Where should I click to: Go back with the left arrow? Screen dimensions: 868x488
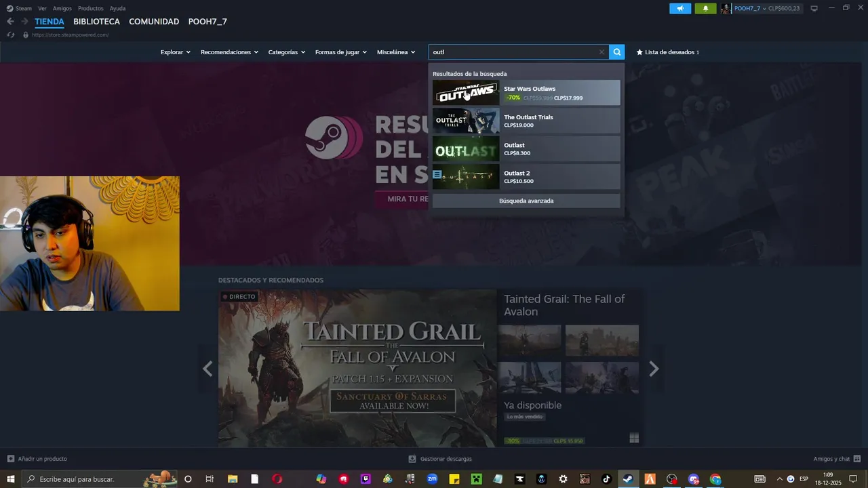[x=10, y=22]
